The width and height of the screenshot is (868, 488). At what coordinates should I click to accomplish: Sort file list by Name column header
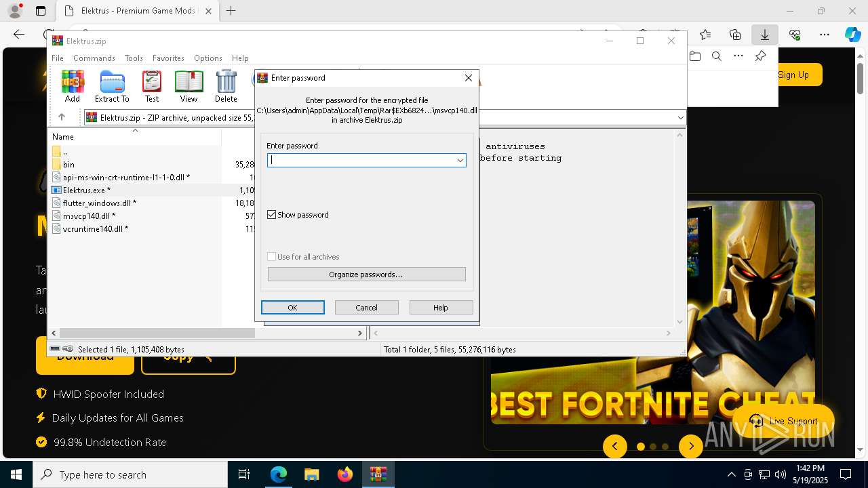coord(134,137)
